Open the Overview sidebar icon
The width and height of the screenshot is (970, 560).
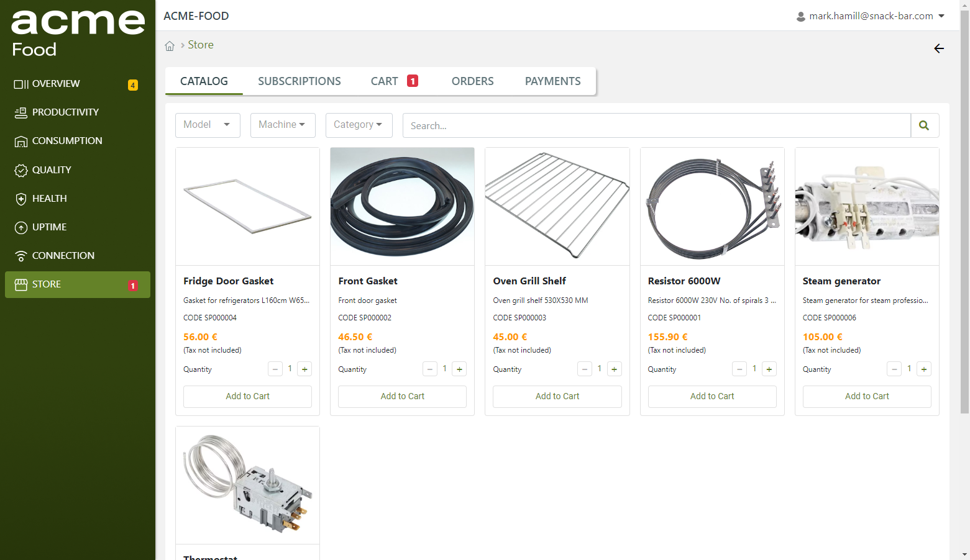(x=21, y=84)
